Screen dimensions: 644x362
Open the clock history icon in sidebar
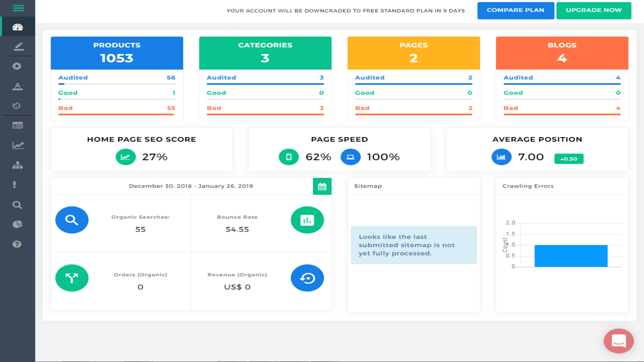[17, 105]
